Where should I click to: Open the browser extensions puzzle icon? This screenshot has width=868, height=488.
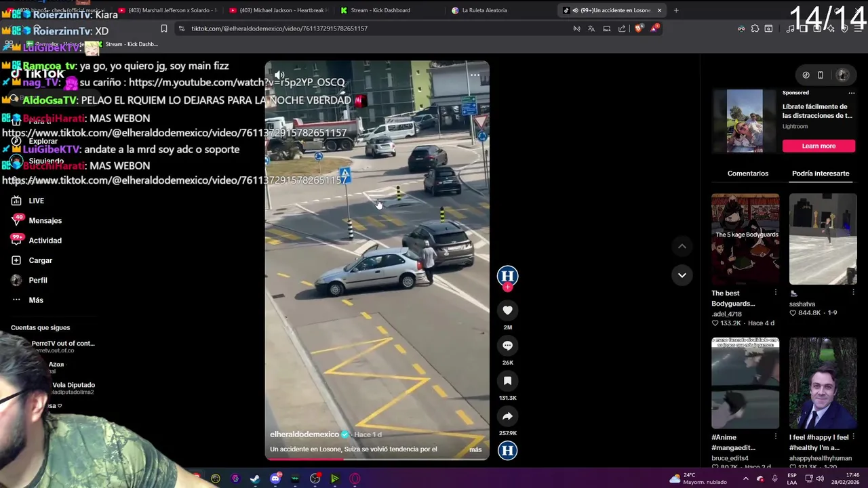(755, 28)
